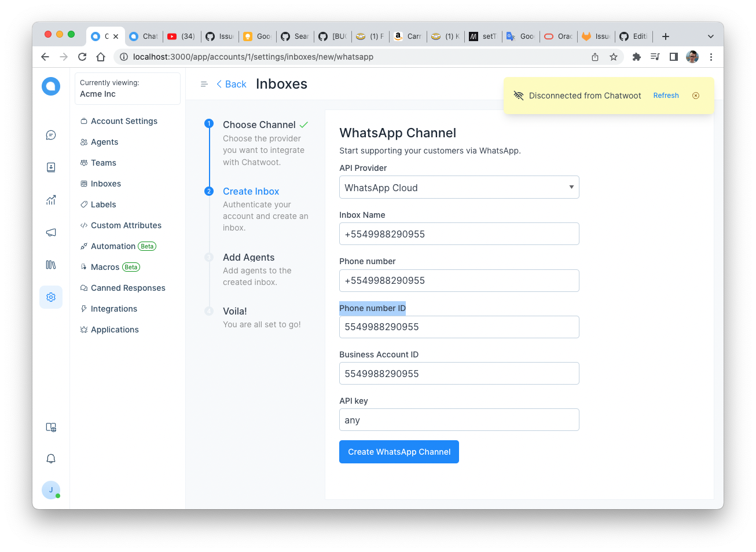Switch to YouTube (34) tab
Image resolution: width=756 pixels, height=552 pixels.
[x=181, y=36]
